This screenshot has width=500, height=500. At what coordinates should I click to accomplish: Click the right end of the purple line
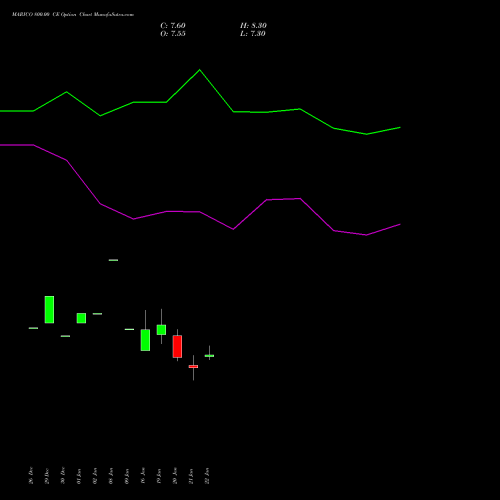click(400, 224)
